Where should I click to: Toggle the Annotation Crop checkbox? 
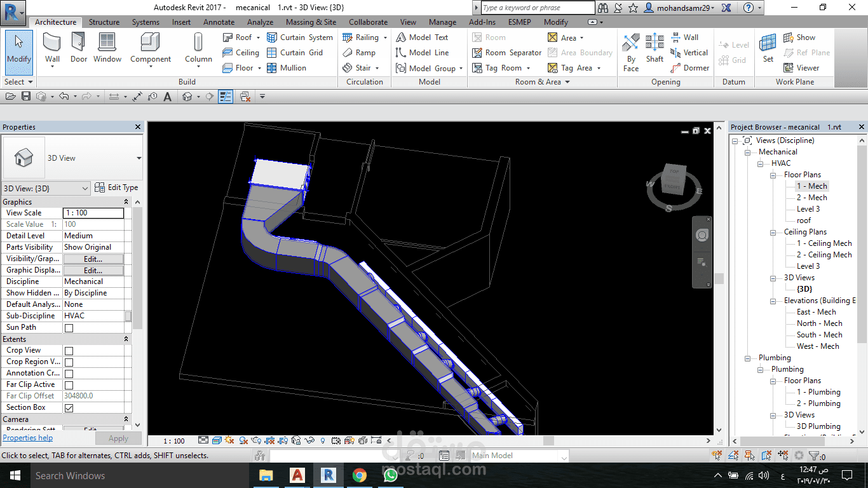tap(69, 374)
